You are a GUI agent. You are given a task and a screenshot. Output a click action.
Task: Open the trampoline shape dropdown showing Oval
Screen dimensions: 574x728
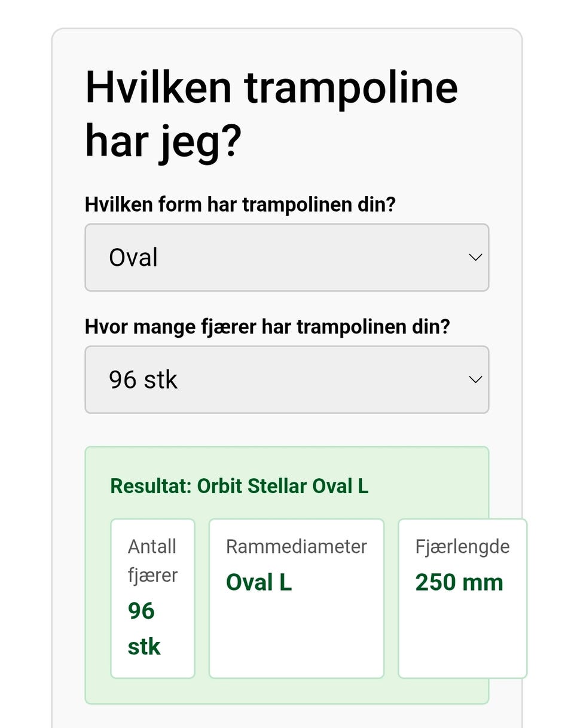pos(287,258)
